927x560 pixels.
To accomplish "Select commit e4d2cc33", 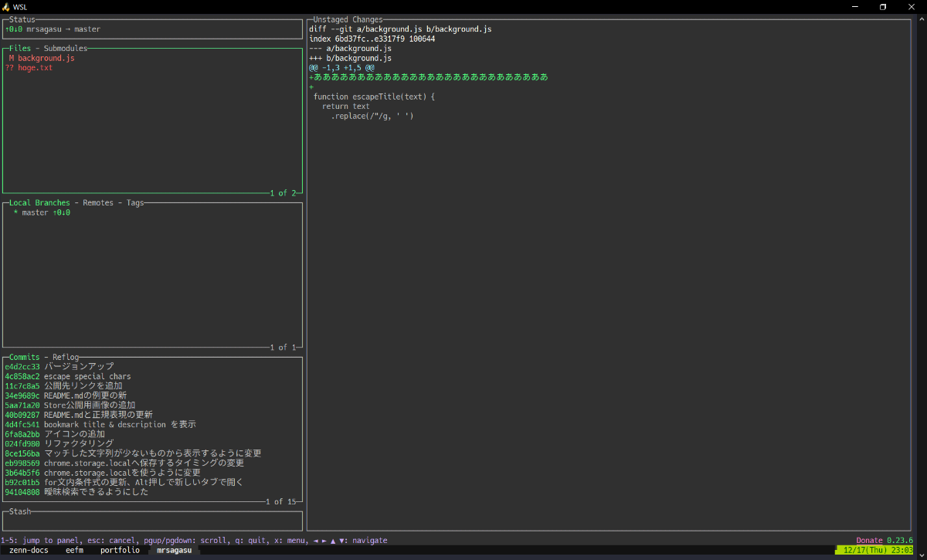I will point(59,366).
